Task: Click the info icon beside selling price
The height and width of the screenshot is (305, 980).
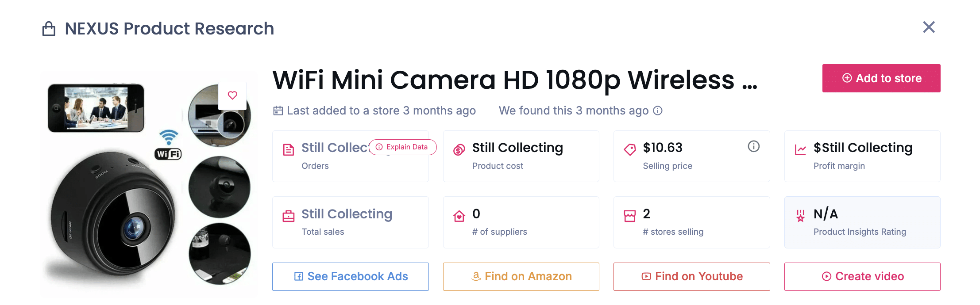Action: point(753,146)
